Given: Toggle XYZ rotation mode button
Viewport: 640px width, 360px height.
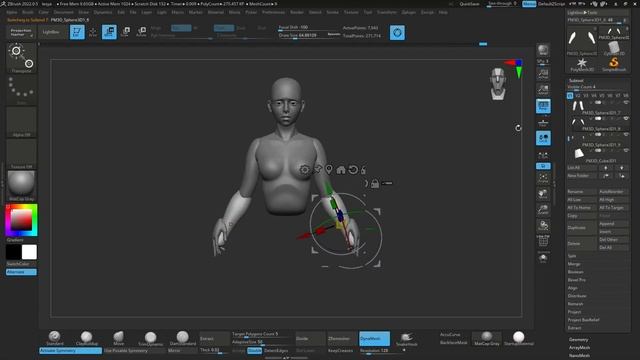Looking at the screenshot, I should (543, 166).
